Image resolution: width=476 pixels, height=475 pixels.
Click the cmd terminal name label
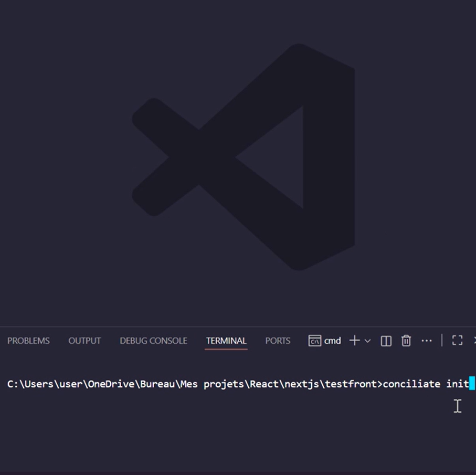click(333, 341)
